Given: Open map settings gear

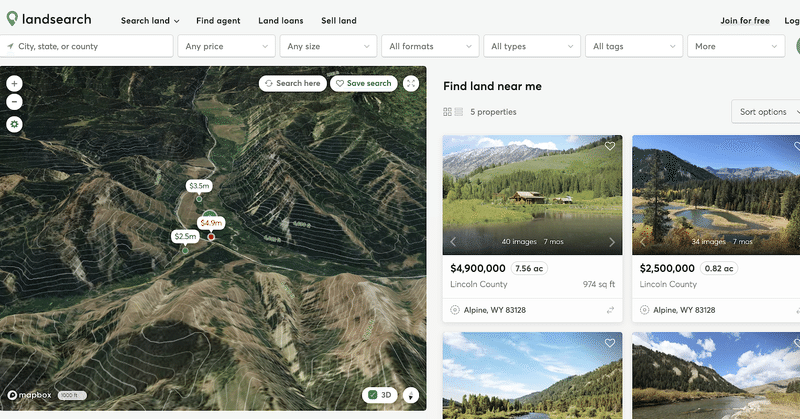Looking at the screenshot, I should (x=14, y=124).
